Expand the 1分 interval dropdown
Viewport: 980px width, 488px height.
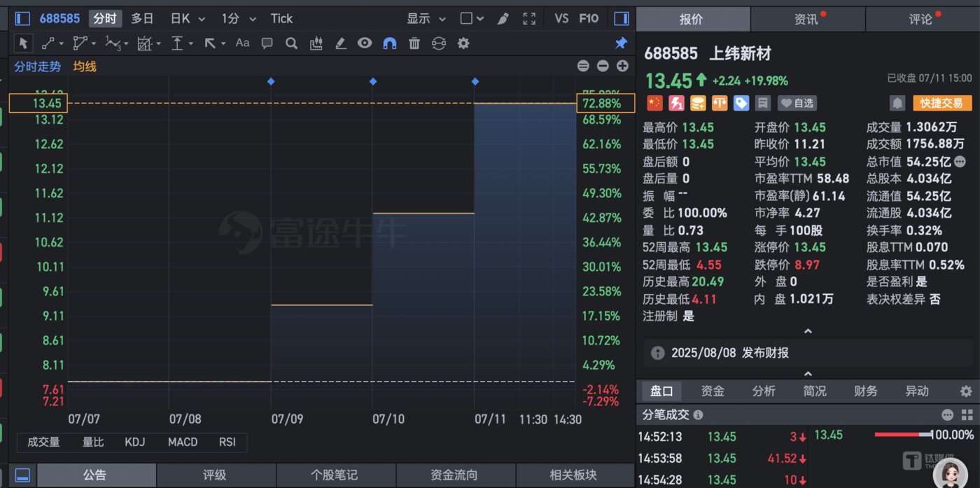239,19
